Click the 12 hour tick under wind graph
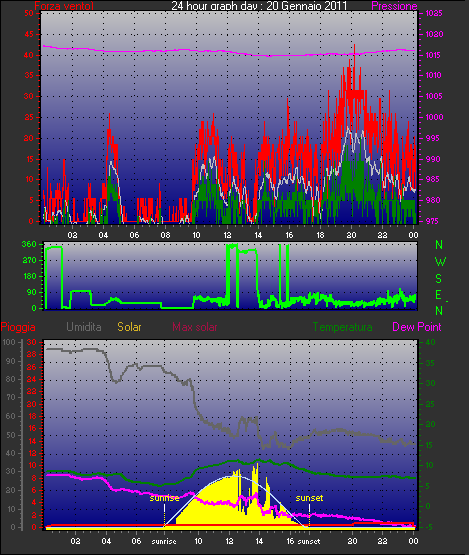This screenshot has height=555, width=469. 227,235
